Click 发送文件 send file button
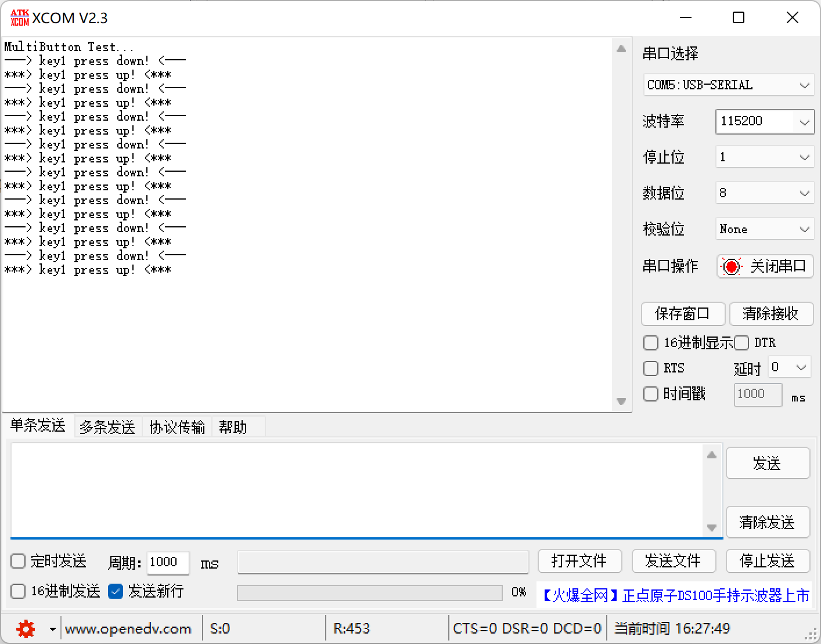Screen dimensions: 821x644 (x=674, y=561)
